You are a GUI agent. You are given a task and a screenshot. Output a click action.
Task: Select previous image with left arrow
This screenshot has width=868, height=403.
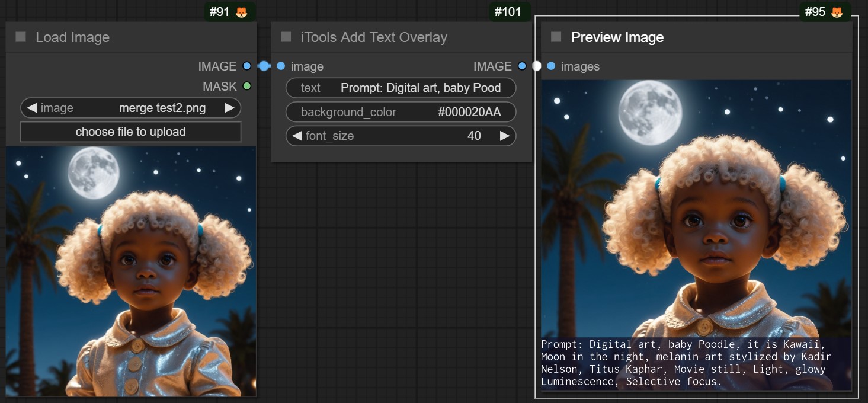click(32, 108)
